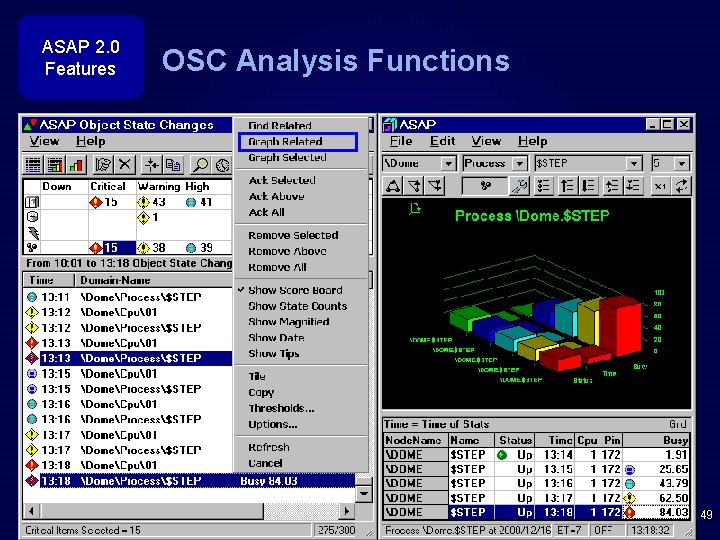This screenshot has height=540, width=720.
Task: Click the copy documents toolbar icon
Action: (173, 164)
